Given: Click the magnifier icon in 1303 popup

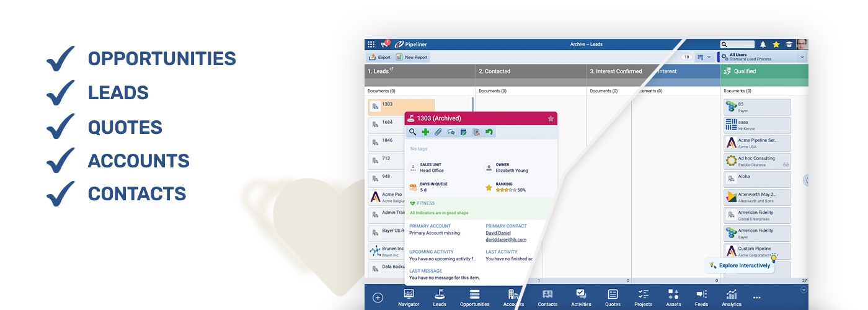Looking at the screenshot, I should click(412, 132).
